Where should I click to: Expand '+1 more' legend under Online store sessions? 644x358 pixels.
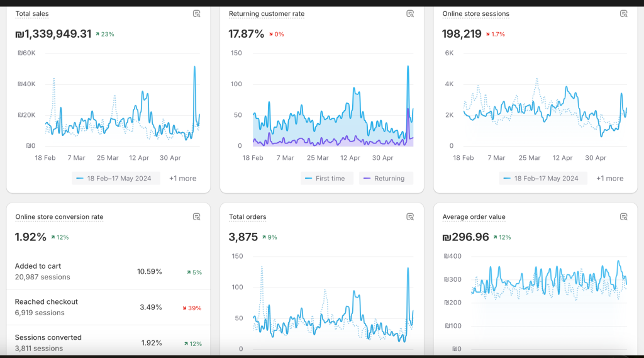pos(609,179)
